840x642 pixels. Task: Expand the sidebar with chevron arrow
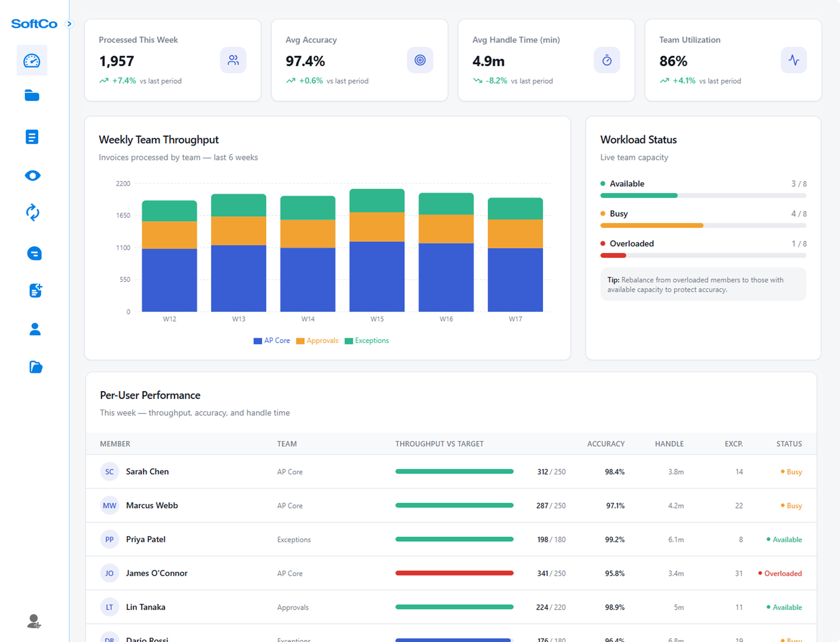pos(69,24)
